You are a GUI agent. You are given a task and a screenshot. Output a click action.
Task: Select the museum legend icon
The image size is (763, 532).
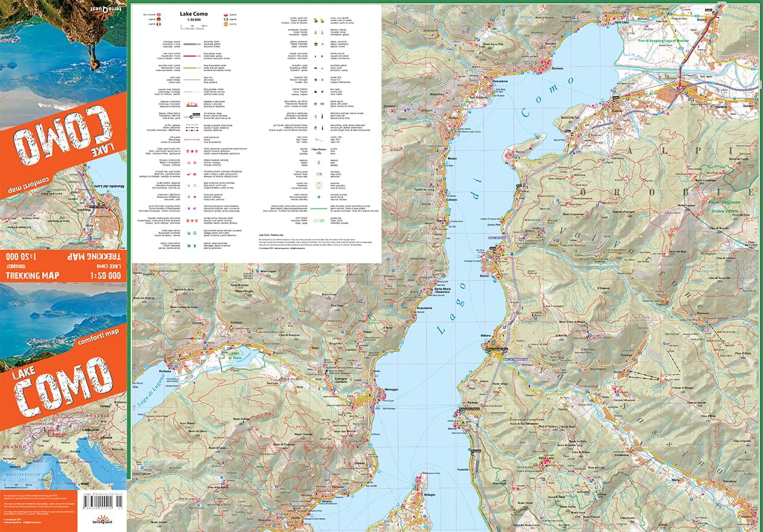click(316, 80)
